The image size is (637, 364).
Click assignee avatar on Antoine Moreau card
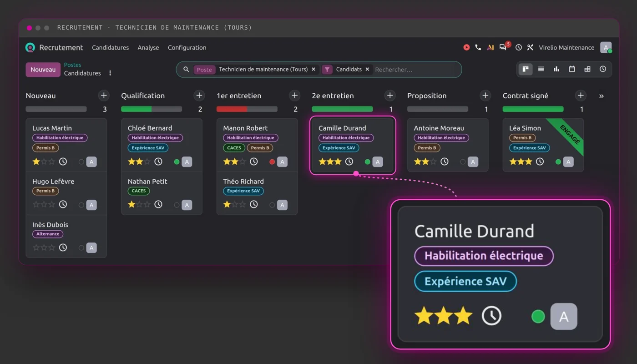(x=473, y=162)
